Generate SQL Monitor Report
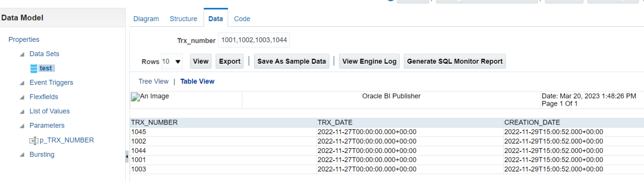644x182 pixels. [x=454, y=61]
